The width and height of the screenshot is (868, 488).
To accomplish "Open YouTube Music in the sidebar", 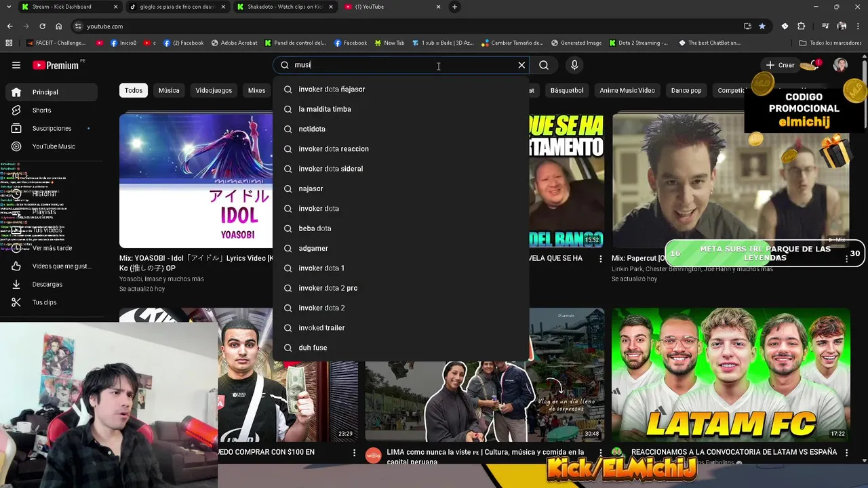I will click(52, 146).
